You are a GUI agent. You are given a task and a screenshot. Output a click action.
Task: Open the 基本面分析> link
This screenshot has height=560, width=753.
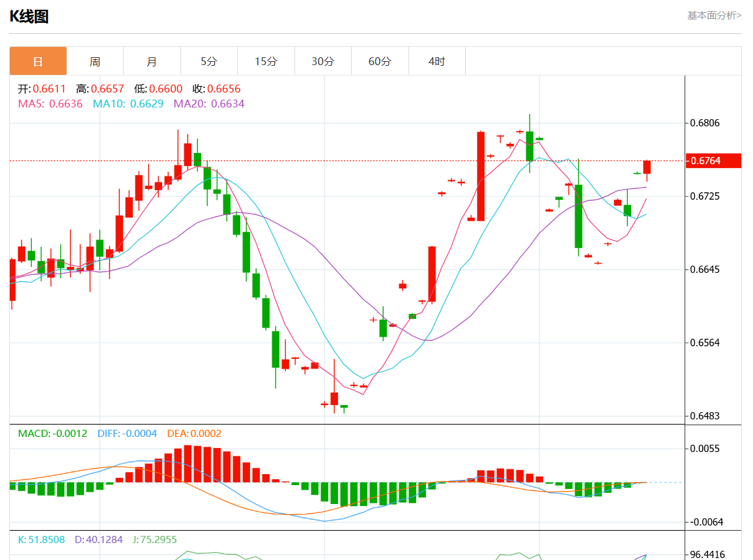click(x=714, y=16)
